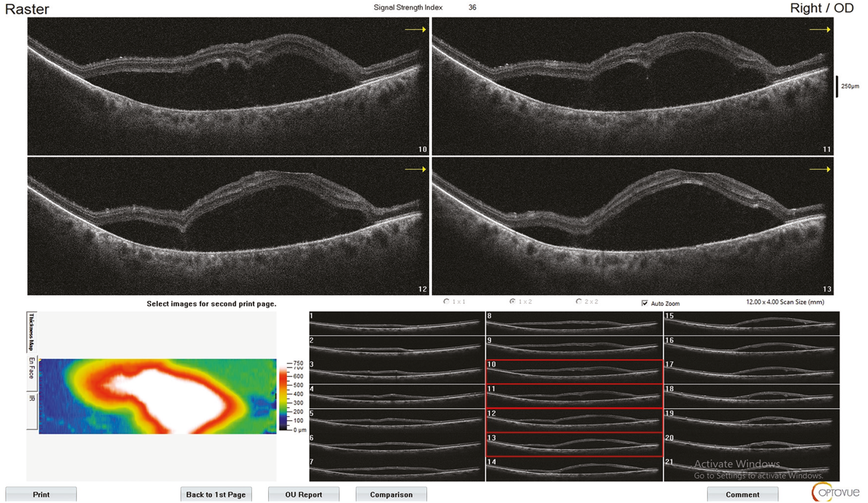The height and width of the screenshot is (503, 868).
Task: Click the large OCT B-scan image 13
Action: [633, 226]
